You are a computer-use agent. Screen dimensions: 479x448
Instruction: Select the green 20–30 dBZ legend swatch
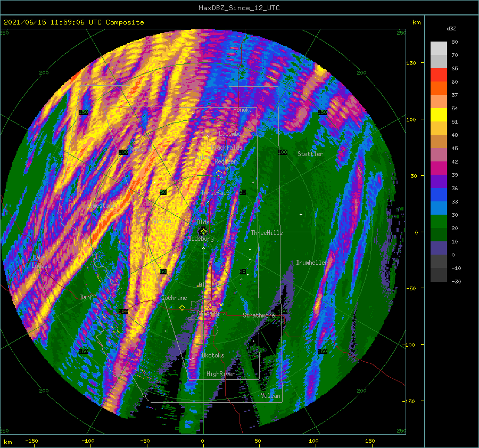click(439, 222)
